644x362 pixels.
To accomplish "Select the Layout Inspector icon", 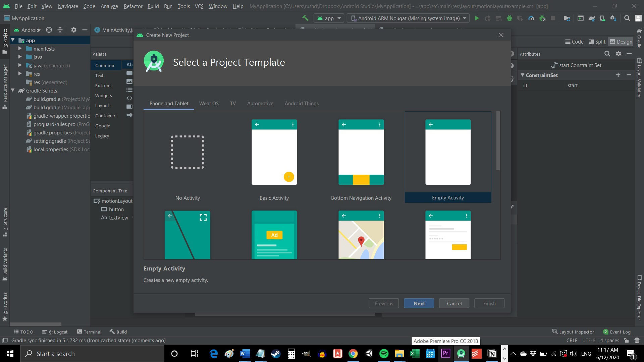I will point(554,331).
